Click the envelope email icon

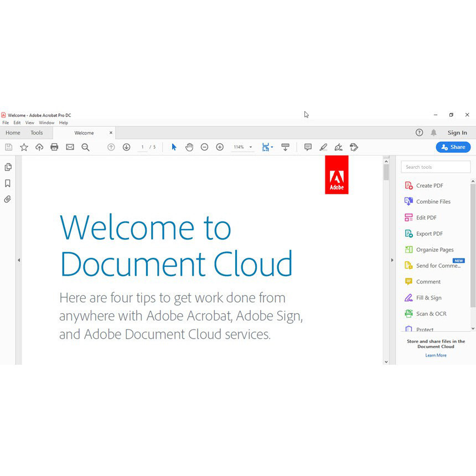point(70,147)
